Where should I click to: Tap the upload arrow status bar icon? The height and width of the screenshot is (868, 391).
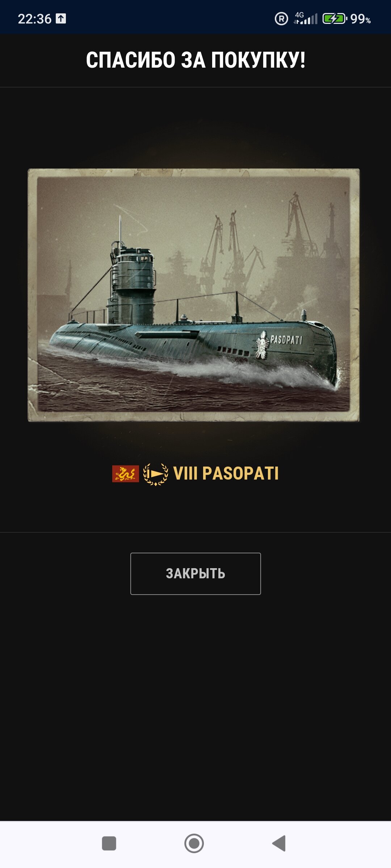pyautogui.click(x=61, y=18)
